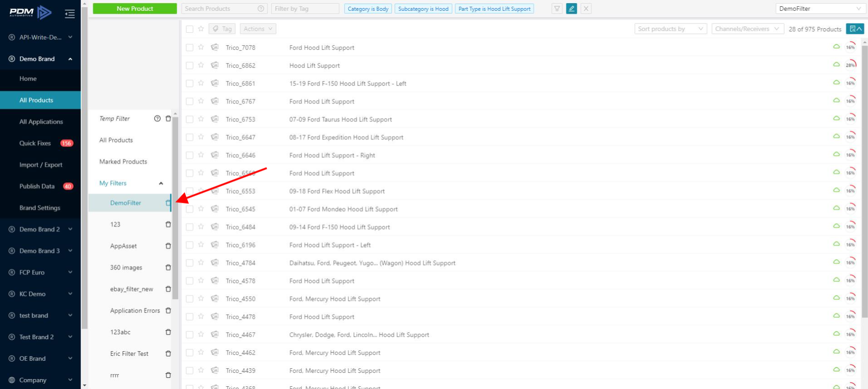Viewport: 868px width, 389px height.
Task: Click 28% completeness indicator for Trico_6862
Action: coord(851,65)
